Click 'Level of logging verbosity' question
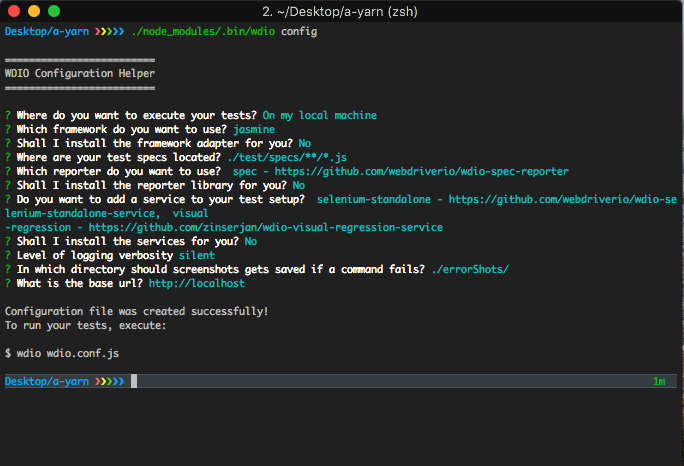 tap(95, 255)
